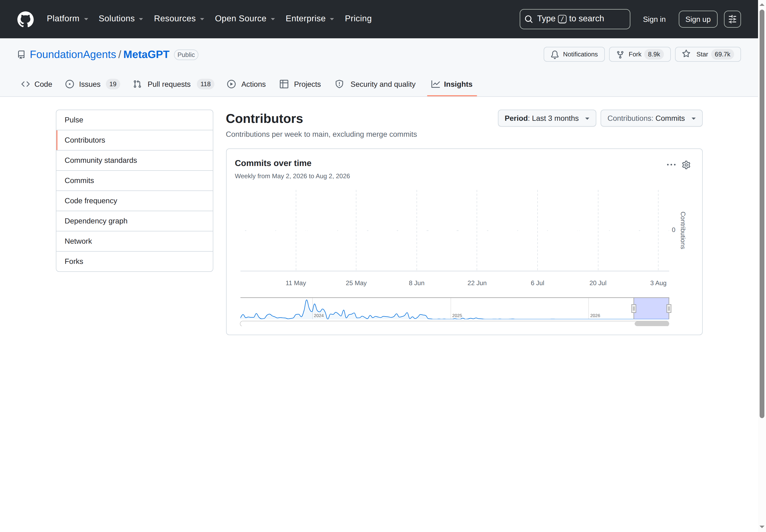The image size is (766, 532).
Task: Click the 'Commits over time' heading
Action: pos(273,163)
